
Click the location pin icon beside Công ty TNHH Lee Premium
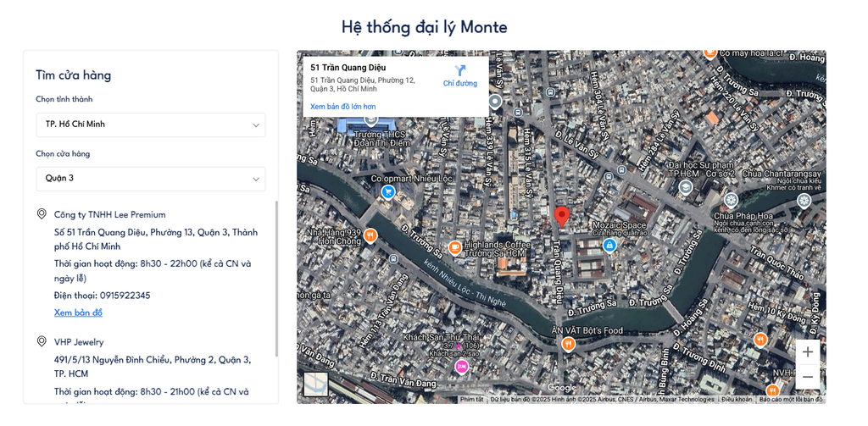[42, 214]
